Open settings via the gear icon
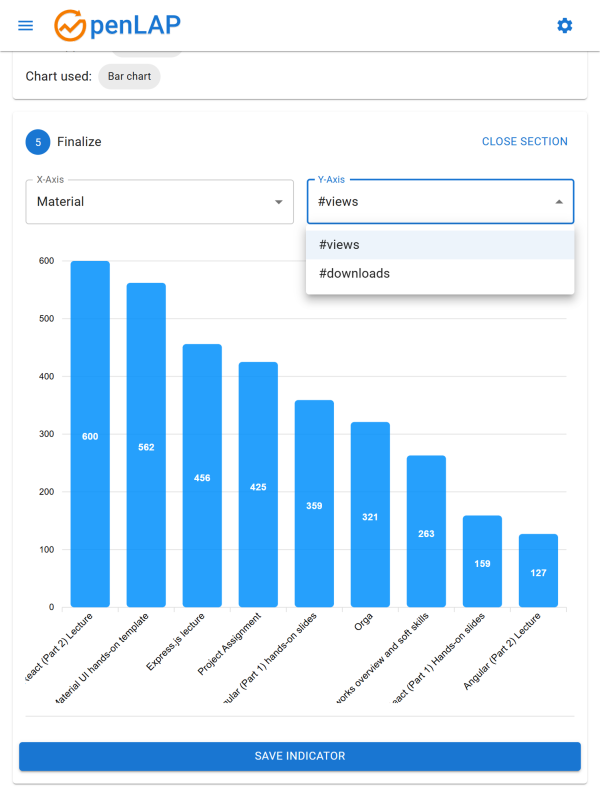Viewport: 600px width, 798px height. (565, 25)
